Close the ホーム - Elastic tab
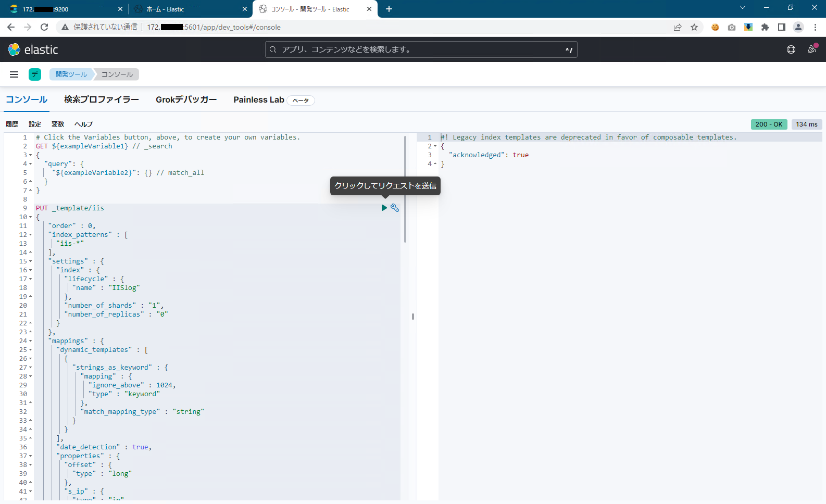The image size is (826, 504). point(245,9)
